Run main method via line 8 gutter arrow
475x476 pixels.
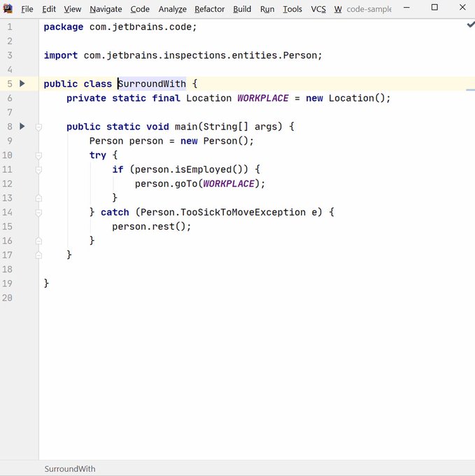coord(22,126)
